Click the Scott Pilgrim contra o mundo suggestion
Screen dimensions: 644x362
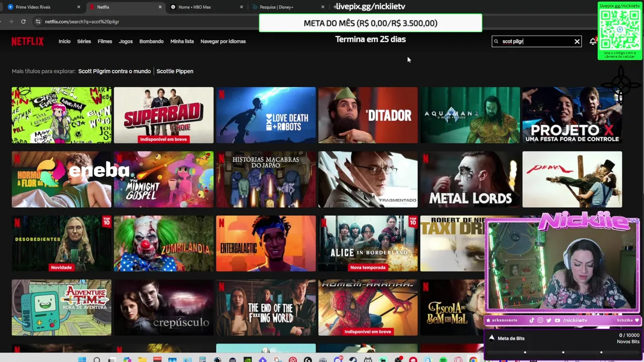click(114, 71)
